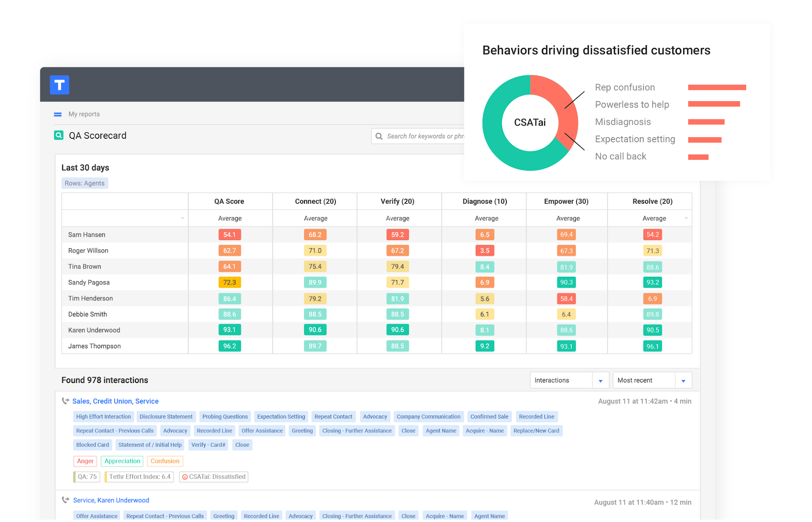Click the CSATai: Dissatisfied badge
This screenshot has height=522, width=812.
coord(214,477)
